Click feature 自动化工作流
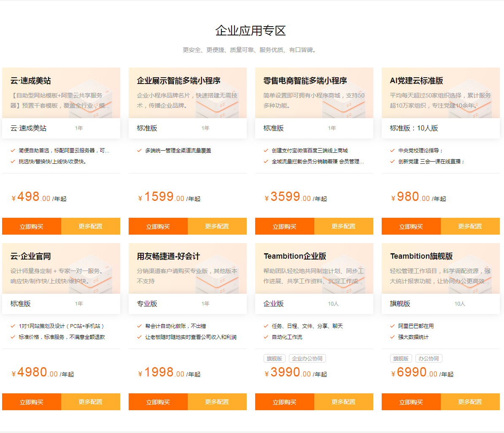The height and width of the screenshot is (433, 504). point(287,337)
